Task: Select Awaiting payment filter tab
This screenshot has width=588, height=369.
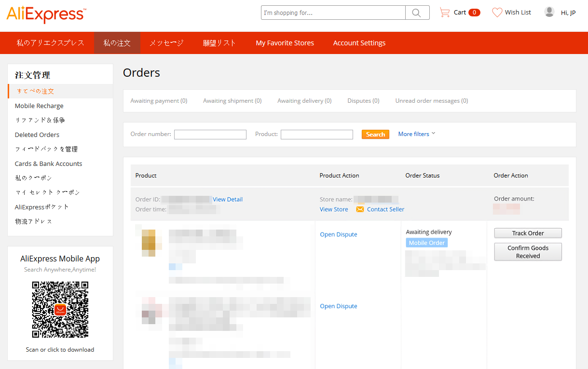Action: click(x=159, y=101)
